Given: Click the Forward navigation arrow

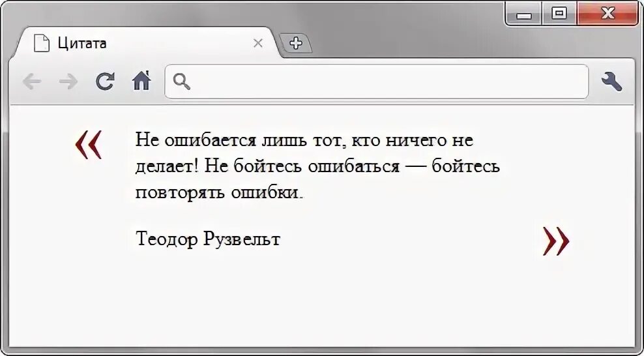Looking at the screenshot, I should (68, 82).
